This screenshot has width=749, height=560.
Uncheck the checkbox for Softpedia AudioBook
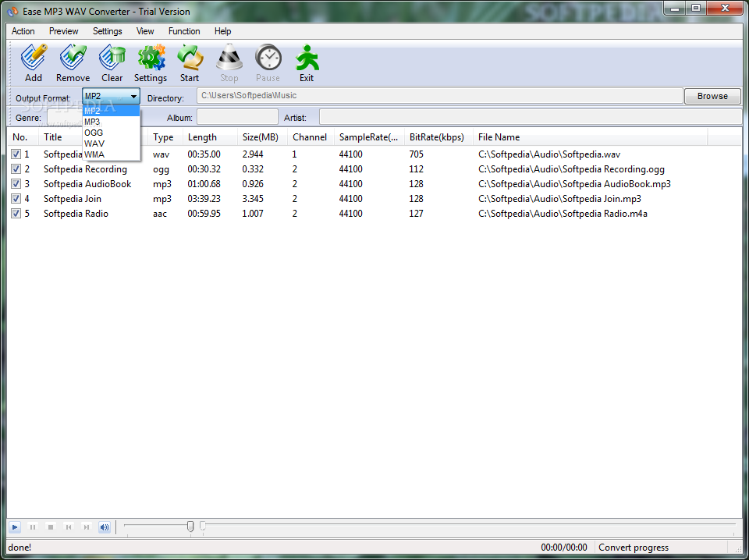[x=16, y=184]
